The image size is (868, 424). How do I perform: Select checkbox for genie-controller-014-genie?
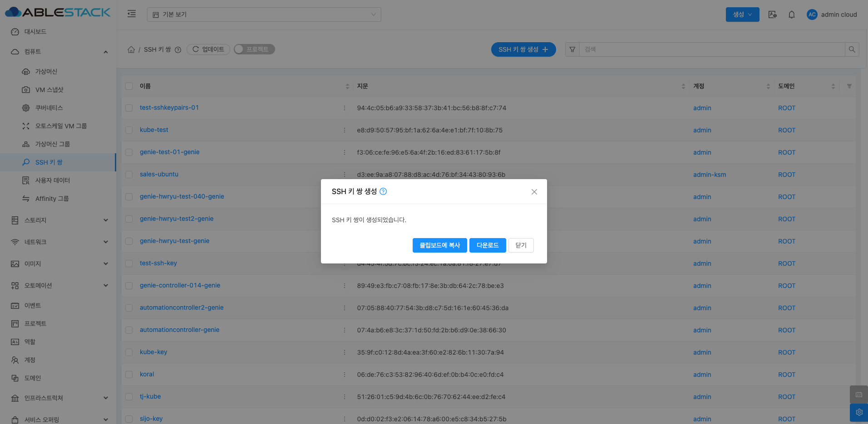coord(129,286)
